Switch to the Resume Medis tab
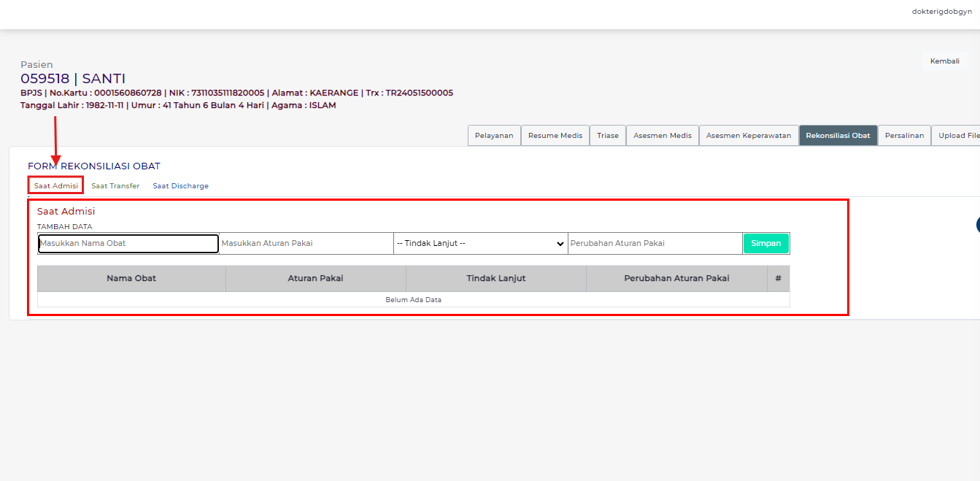This screenshot has width=980, height=481. tap(555, 136)
